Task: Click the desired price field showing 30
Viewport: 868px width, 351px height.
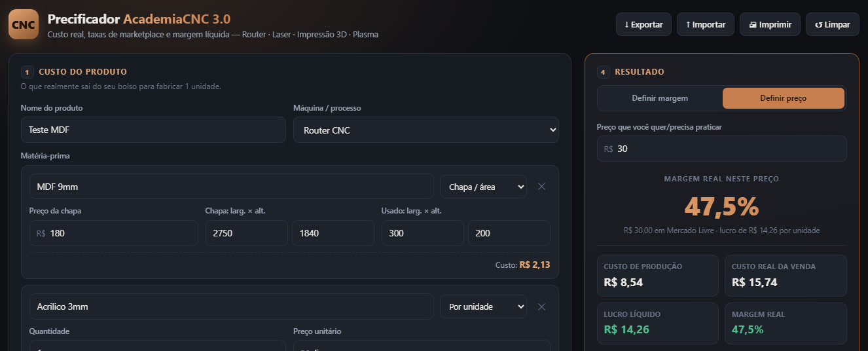Action: click(721, 149)
